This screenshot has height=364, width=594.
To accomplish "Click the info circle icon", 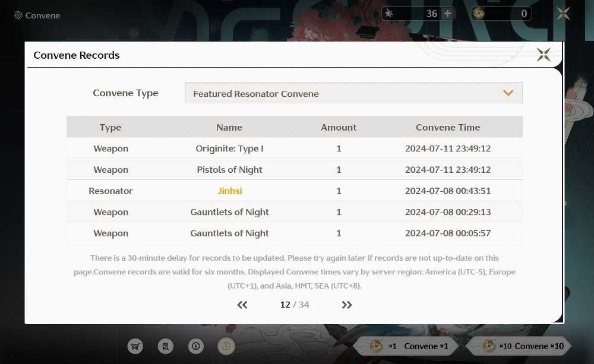I will [x=196, y=346].
